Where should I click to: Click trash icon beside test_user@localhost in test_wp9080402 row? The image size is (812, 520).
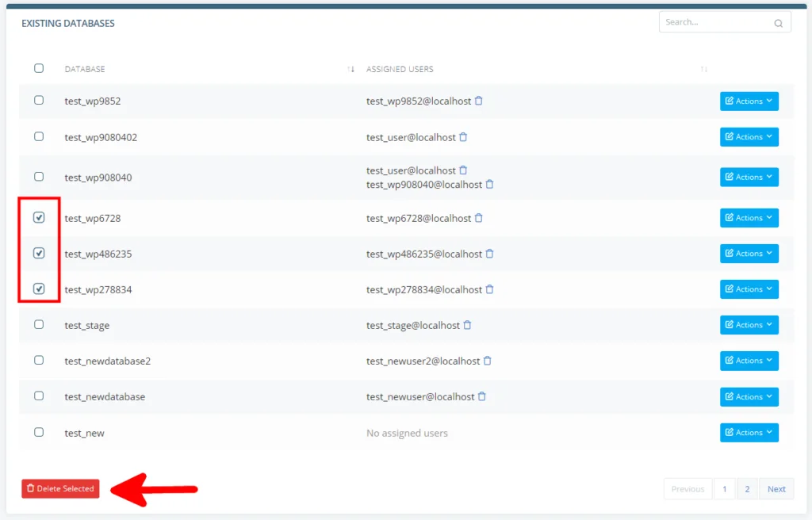464,137
